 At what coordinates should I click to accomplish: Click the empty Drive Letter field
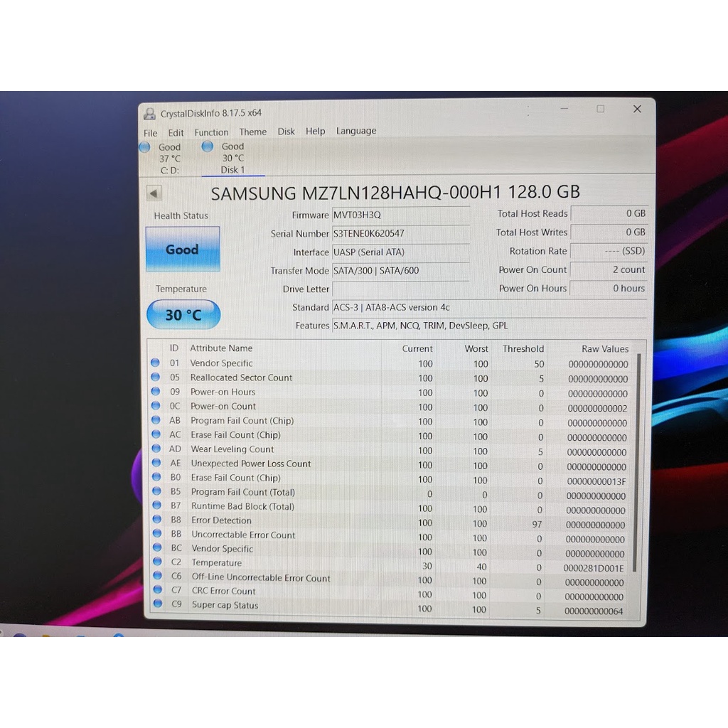tap(401, 289)
